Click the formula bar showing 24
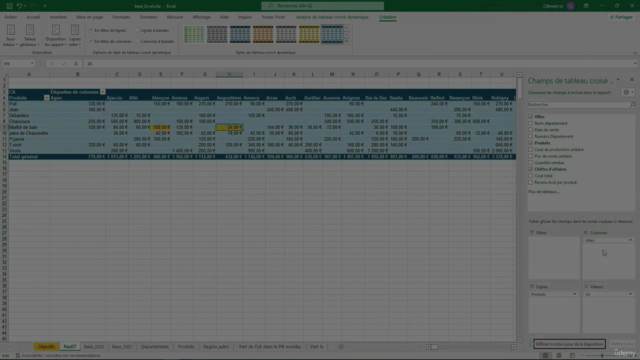The height and width of the screenshot is (360, 640). click(359, 64)
